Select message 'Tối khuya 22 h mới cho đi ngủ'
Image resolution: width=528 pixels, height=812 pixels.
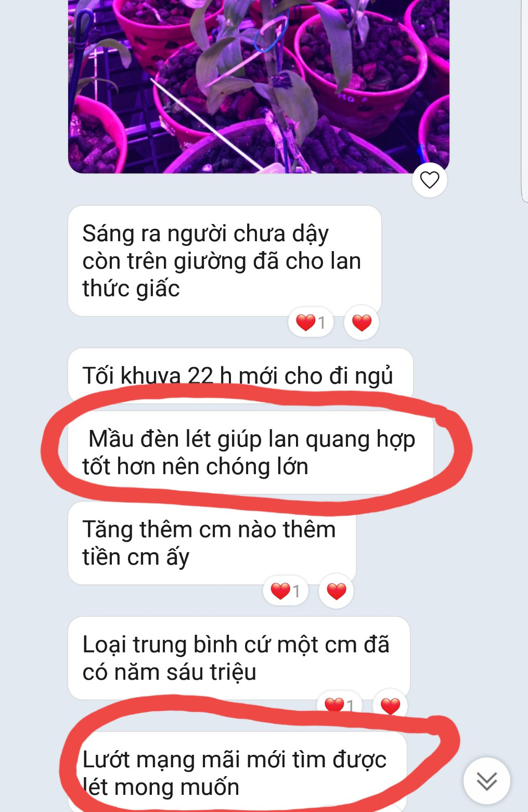coord(240,376)
